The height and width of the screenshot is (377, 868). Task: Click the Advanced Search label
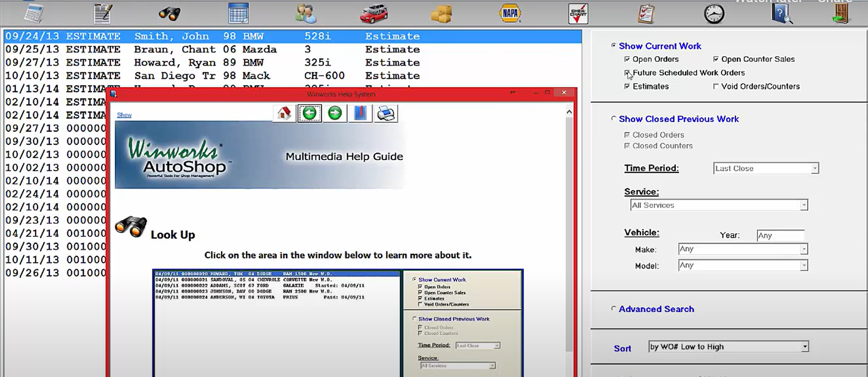point(656,309)
